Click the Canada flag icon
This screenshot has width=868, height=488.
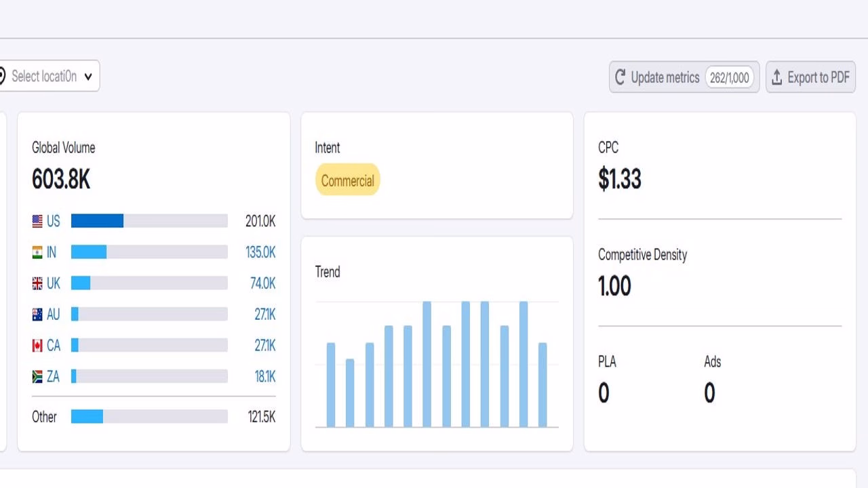[x=38, y=345]
